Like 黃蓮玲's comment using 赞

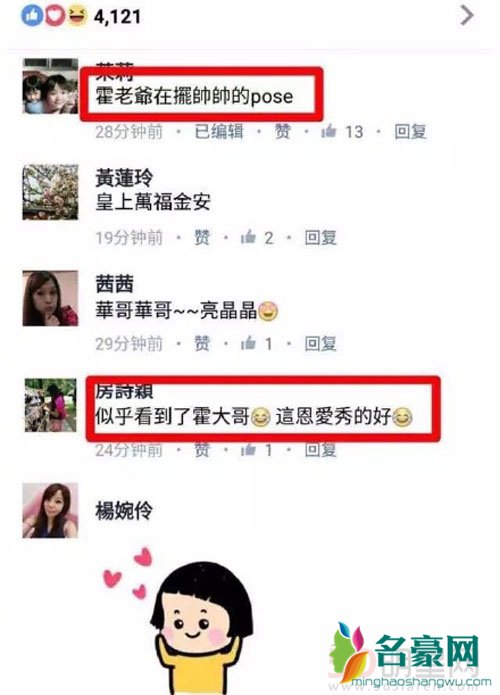202,238
